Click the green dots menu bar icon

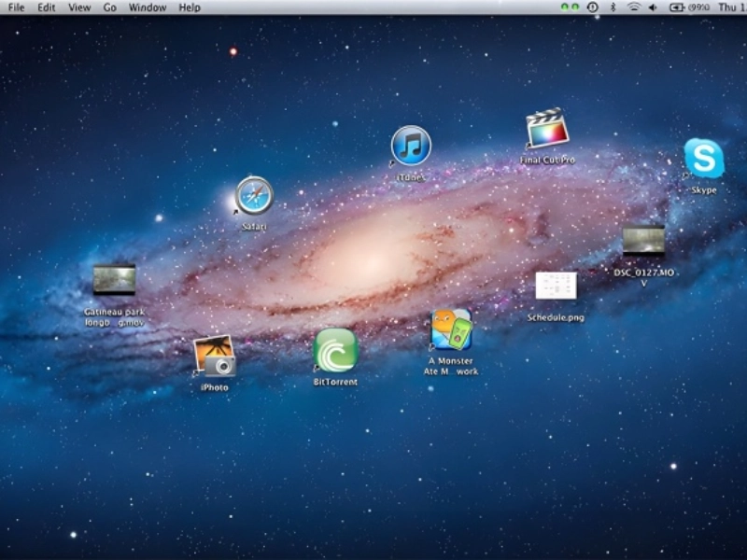click(570, 7)
